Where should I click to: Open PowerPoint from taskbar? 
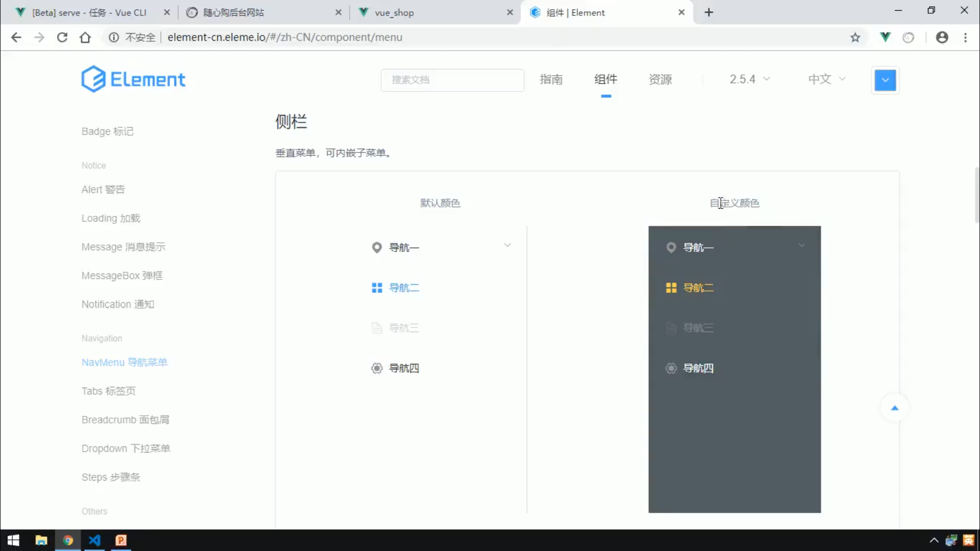pos(121,540)
